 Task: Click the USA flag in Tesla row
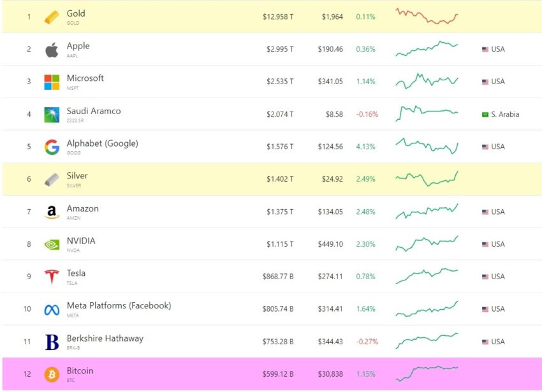tap(485, 277)
